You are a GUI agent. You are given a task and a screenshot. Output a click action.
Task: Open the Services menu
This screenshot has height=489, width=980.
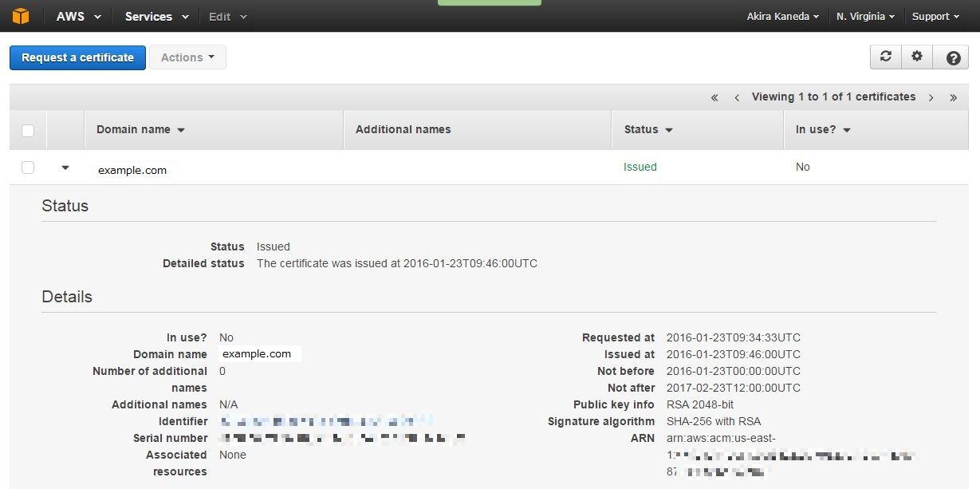[x=156, y=16]
